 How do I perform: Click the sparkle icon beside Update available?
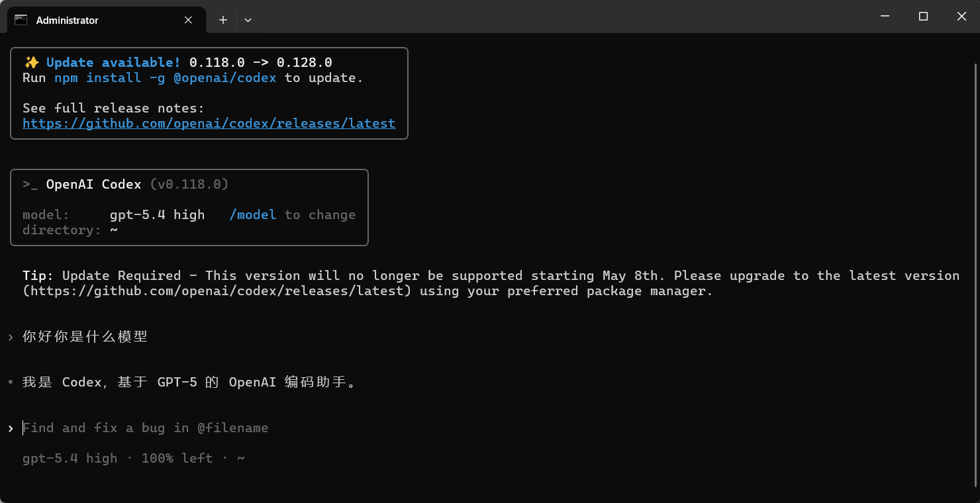[x=31, y=62]
